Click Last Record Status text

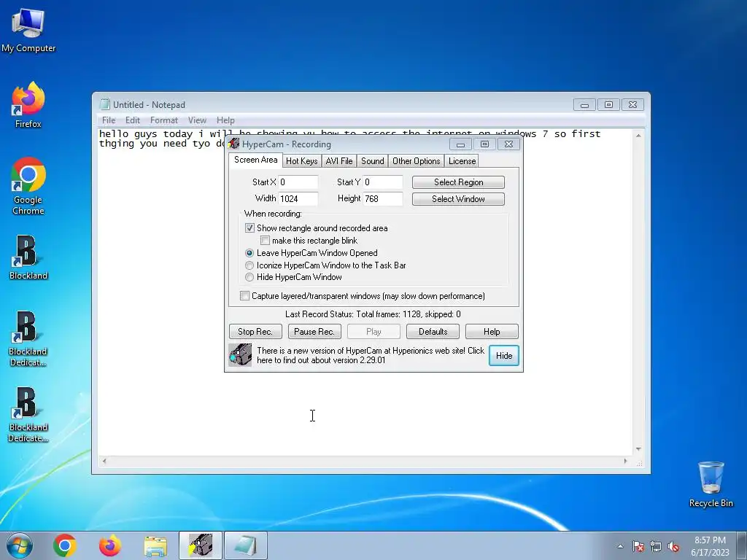tap(373, 314)
